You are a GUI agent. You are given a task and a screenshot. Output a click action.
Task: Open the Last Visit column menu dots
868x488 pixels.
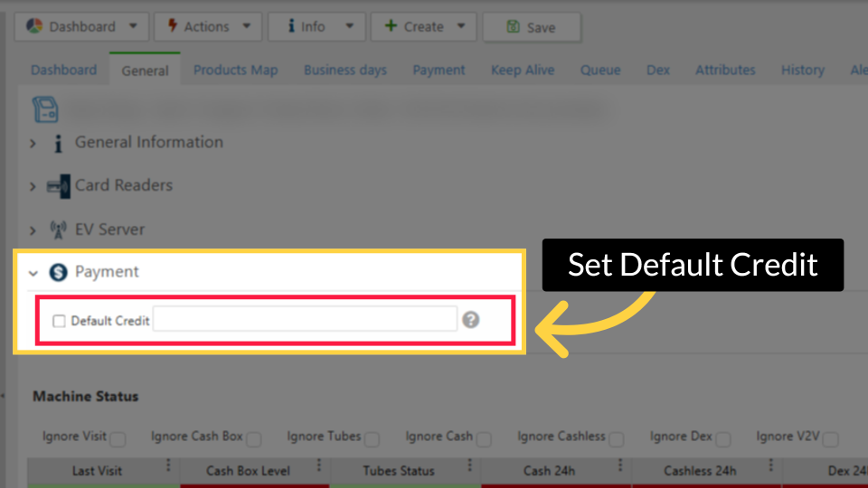(x=168, y=465)
